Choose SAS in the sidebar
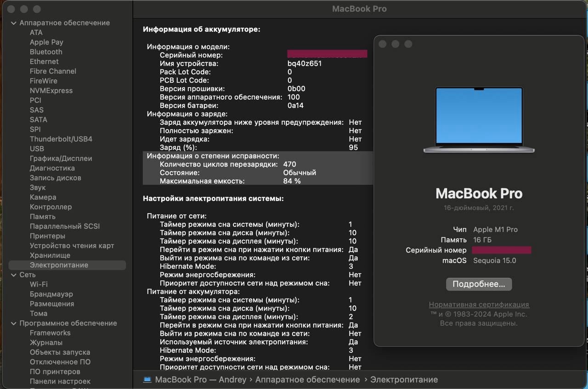The height and width of the screenshot is (389, 588). click(37, 110)
